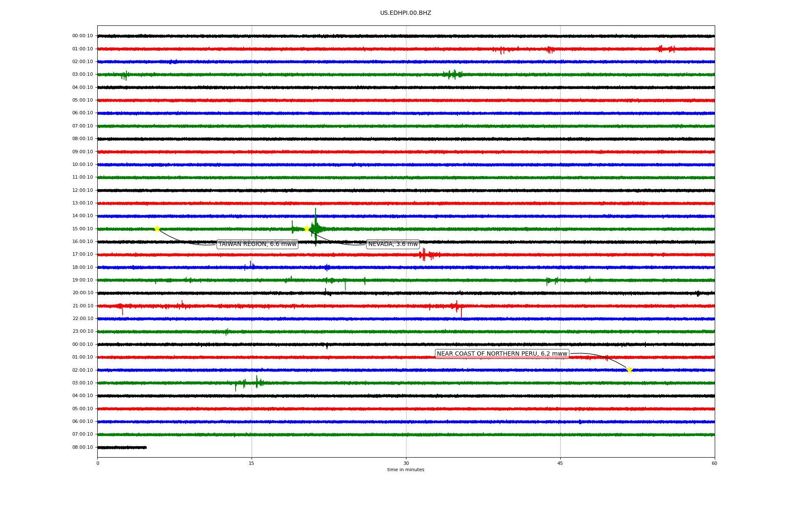
Task: Click the Taiwan Region earthquake star marker
Action: (x=157, y=229)
